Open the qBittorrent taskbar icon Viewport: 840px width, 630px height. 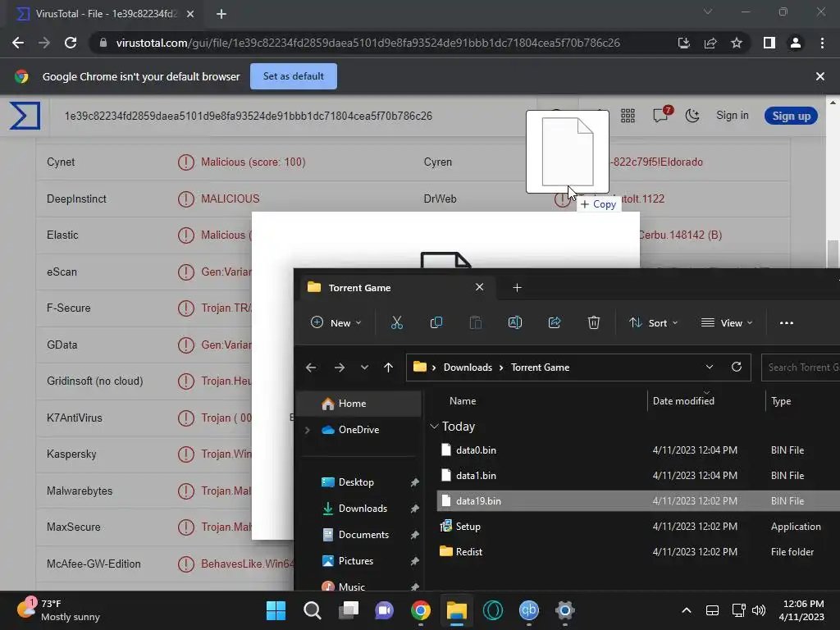529,610
